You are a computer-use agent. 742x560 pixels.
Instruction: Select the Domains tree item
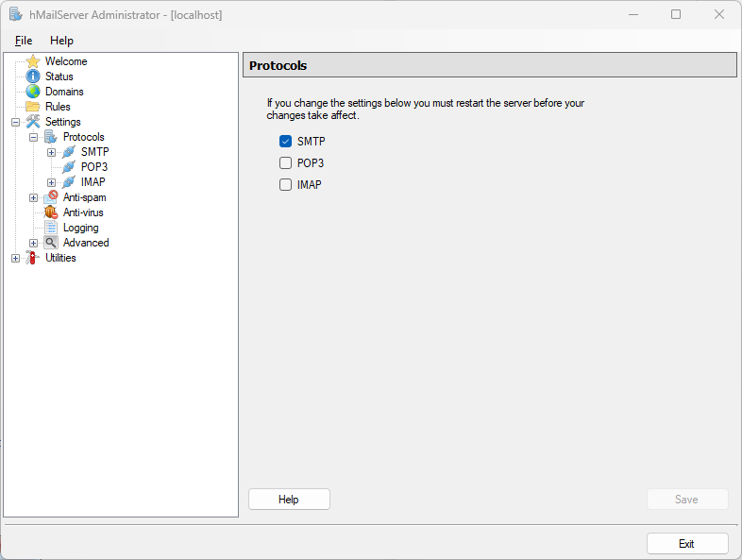click(x=64, y=92)
